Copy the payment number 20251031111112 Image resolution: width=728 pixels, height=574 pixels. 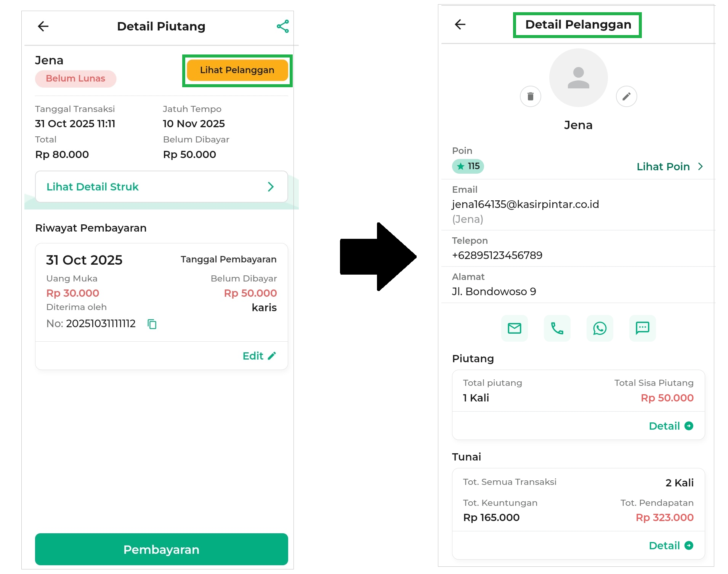(x=152, y=324)
